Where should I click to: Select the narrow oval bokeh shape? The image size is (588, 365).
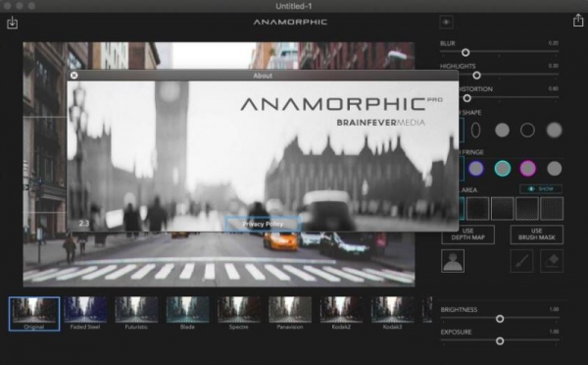click(x=475, y=130)
